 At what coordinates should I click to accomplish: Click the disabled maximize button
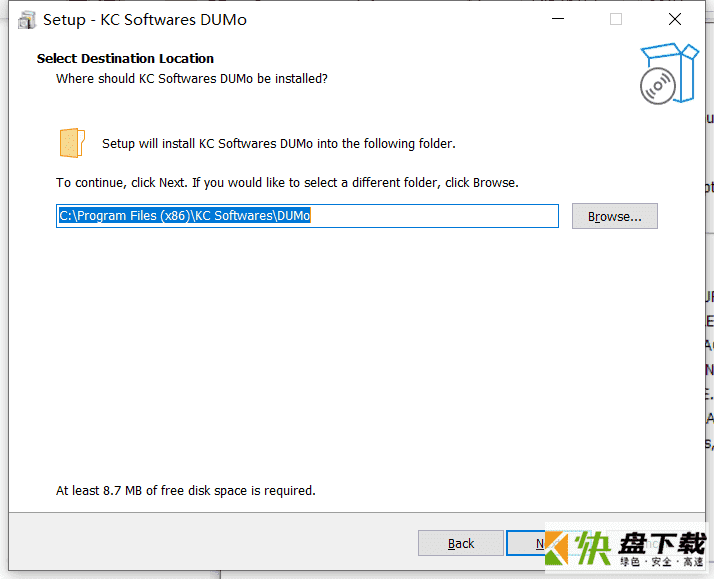tap(616, 19)
